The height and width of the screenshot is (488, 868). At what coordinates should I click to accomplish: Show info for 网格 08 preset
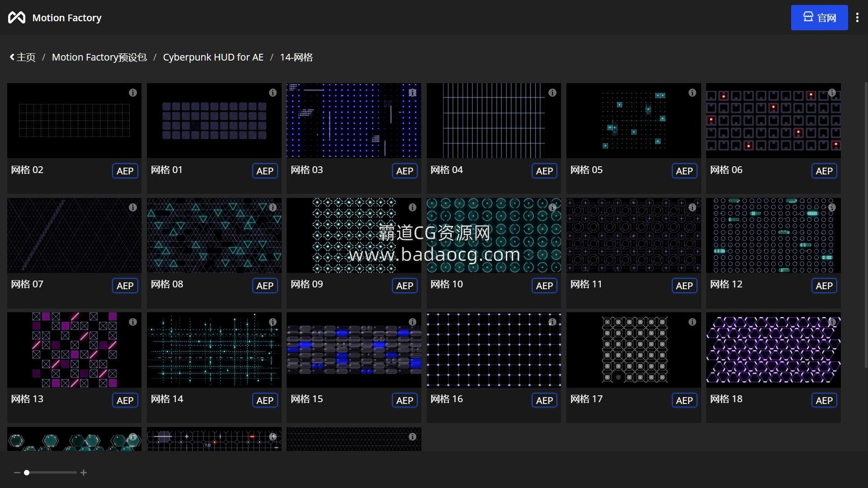click(273, 207)
